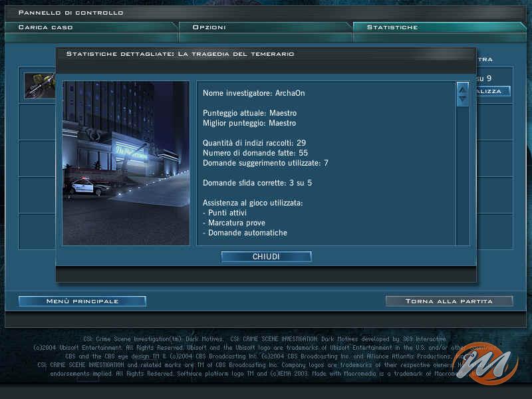Click the Statistiche dettagliate dialog title bar

(x=266, y=53)
